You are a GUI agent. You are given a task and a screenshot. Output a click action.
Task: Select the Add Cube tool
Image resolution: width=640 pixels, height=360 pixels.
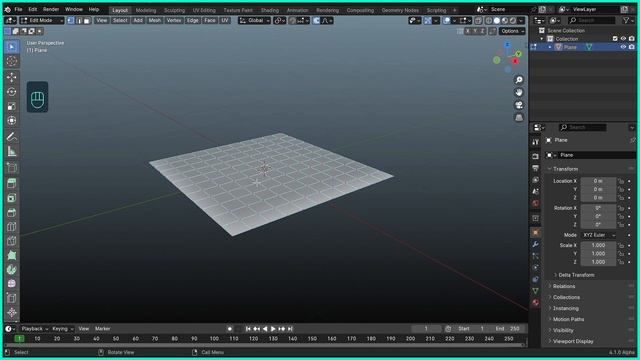coord(12,167)
